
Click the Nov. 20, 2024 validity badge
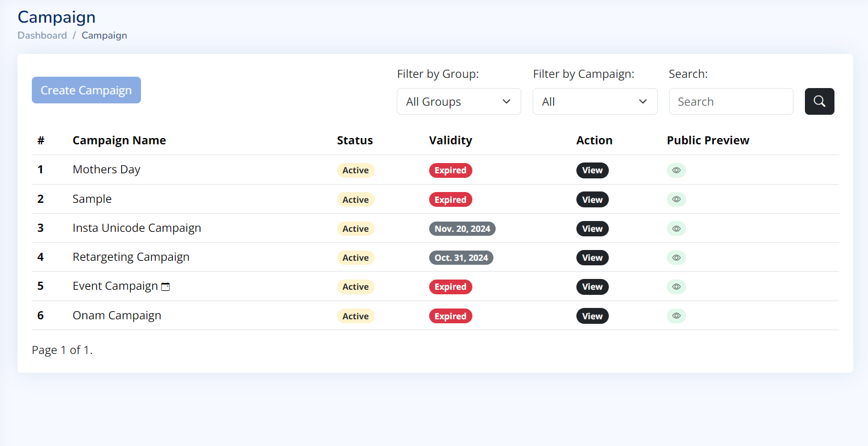(462, 228)
